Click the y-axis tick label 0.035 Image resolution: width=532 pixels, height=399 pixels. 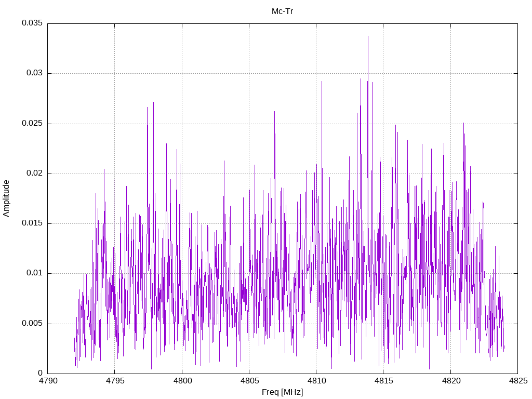click(32, 23)
